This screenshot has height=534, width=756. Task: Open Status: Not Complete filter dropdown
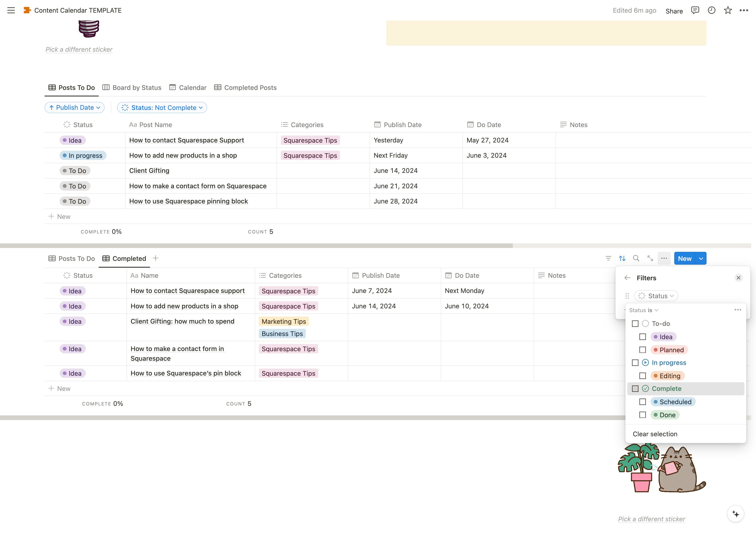(x=162, y=108)
